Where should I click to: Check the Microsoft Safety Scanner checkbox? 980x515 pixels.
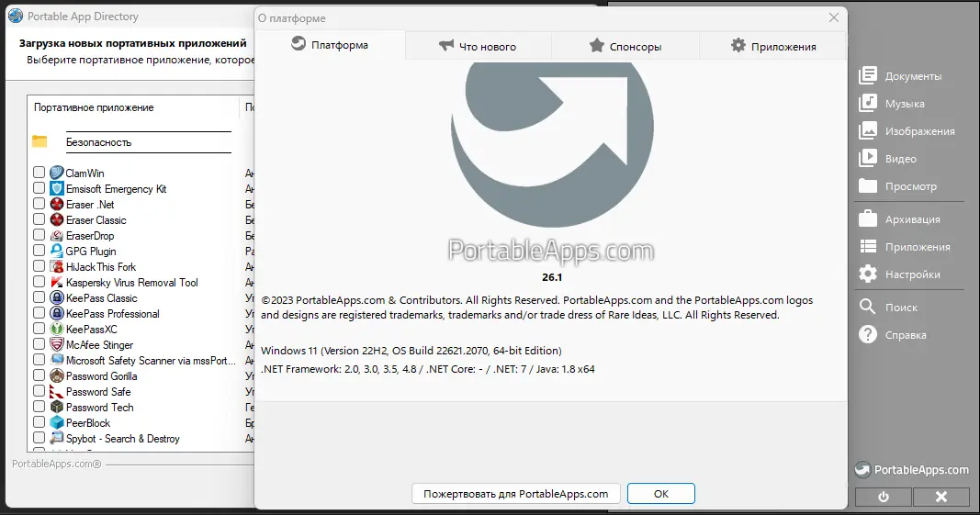click(39, 359)
